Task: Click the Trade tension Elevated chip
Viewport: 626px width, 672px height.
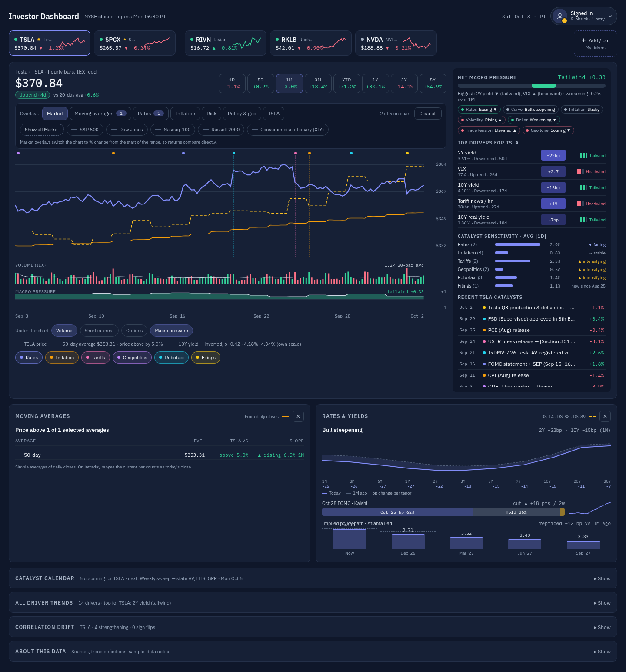Action: click(489, 130)
